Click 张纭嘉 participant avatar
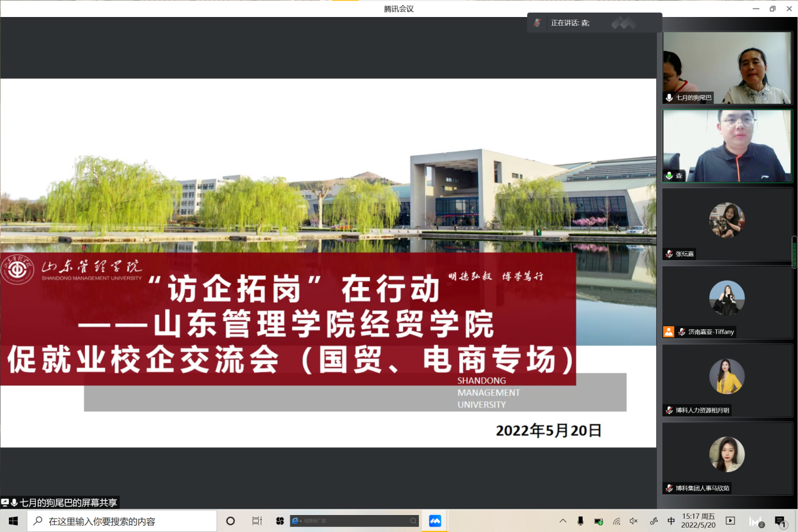Viewport: 798px width, 532px height. click(x=727, y=220)
